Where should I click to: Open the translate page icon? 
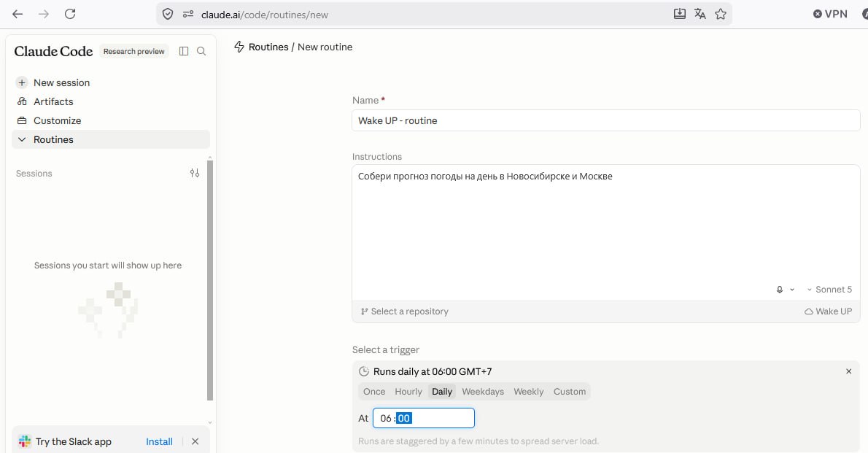(700, 14)
